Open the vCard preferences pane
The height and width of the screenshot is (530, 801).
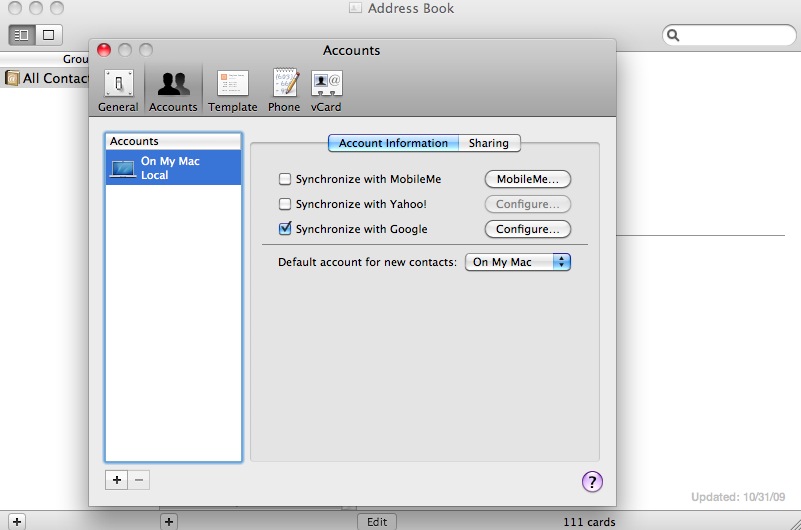[x=326, y=90]
